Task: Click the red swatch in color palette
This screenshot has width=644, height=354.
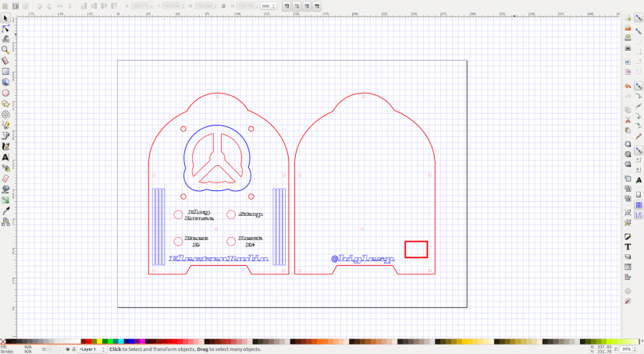Action: point(87,342)
